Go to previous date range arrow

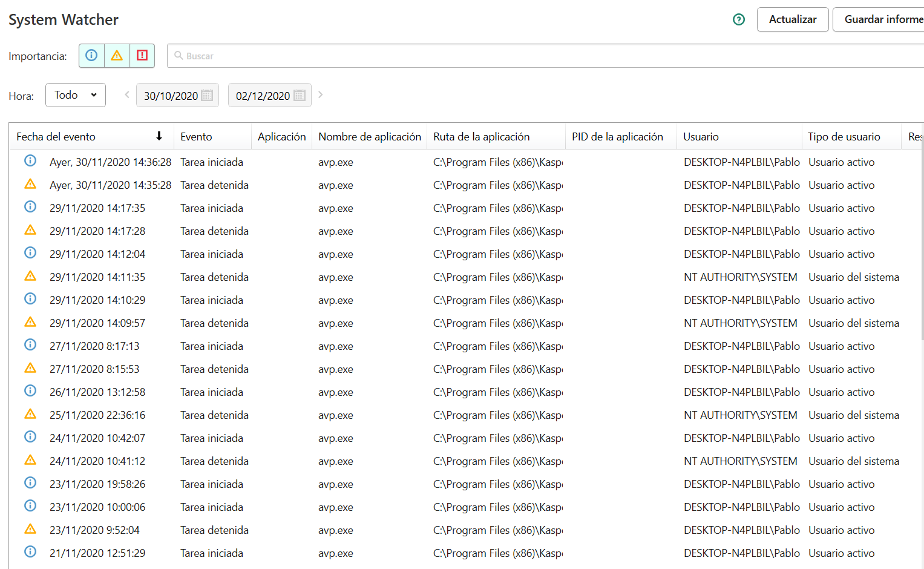point(127,94)
